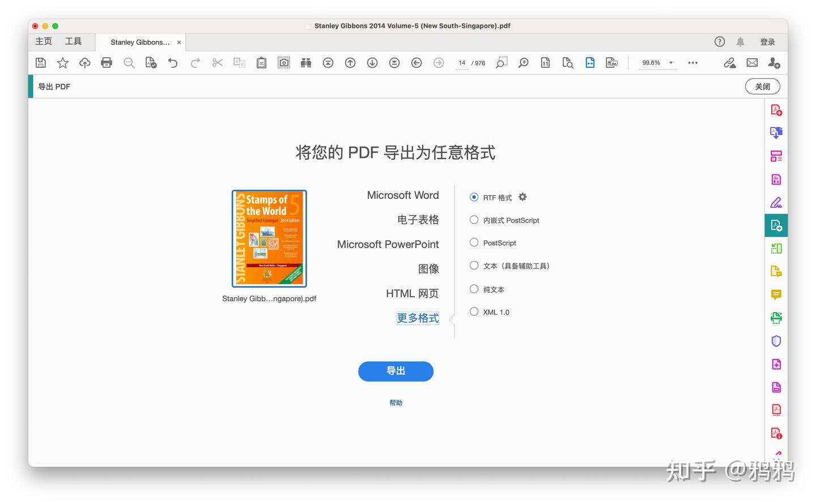The image size is (816, 504).
Task: Open the Create PDF tool in sidebar
Action: 776,109
